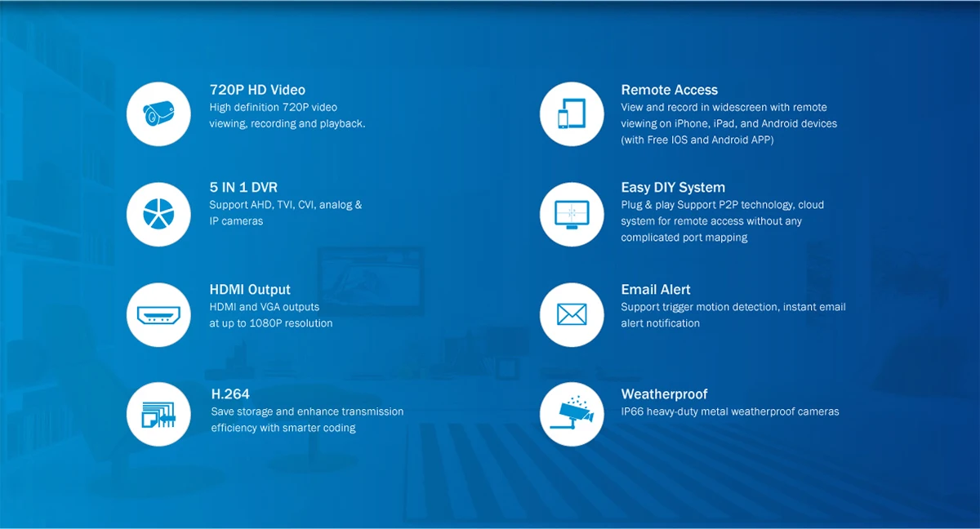Click text 'HDMI and VGA outputs'

[x=265, y=307]
